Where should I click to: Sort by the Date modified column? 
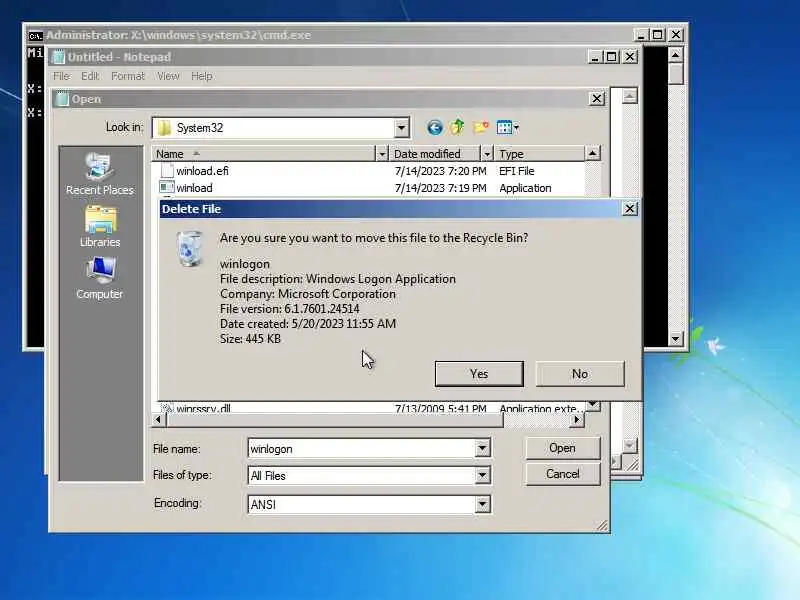[x=435, y=154]
